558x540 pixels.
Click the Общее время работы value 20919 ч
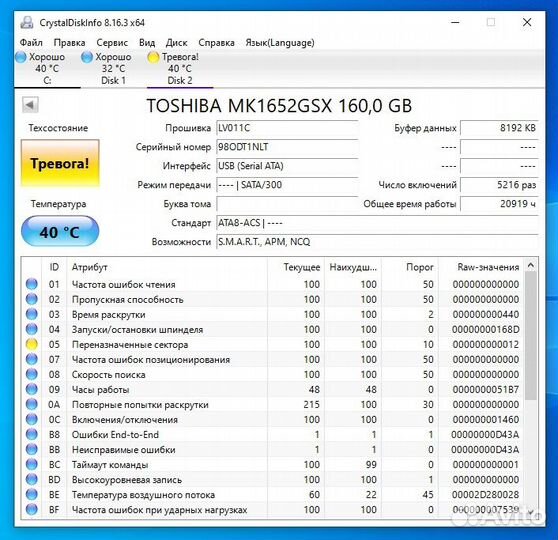pyautogui.click(x=499, y=204)
